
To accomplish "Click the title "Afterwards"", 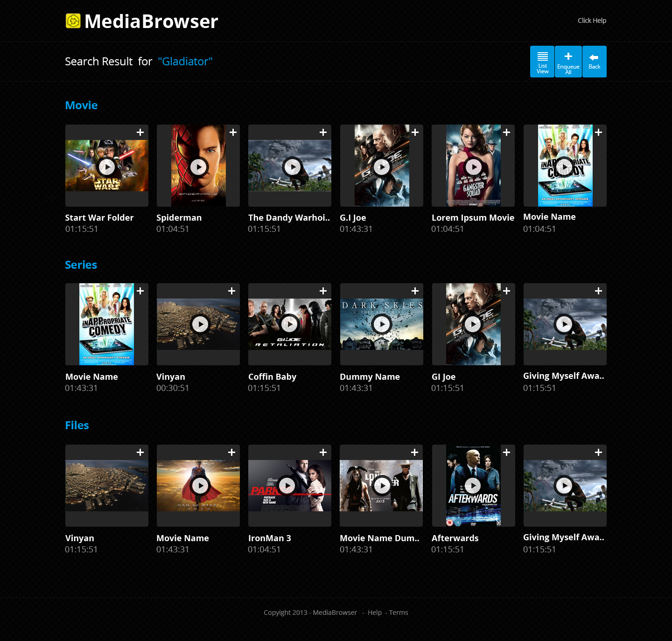I will [x=455, y=538].
